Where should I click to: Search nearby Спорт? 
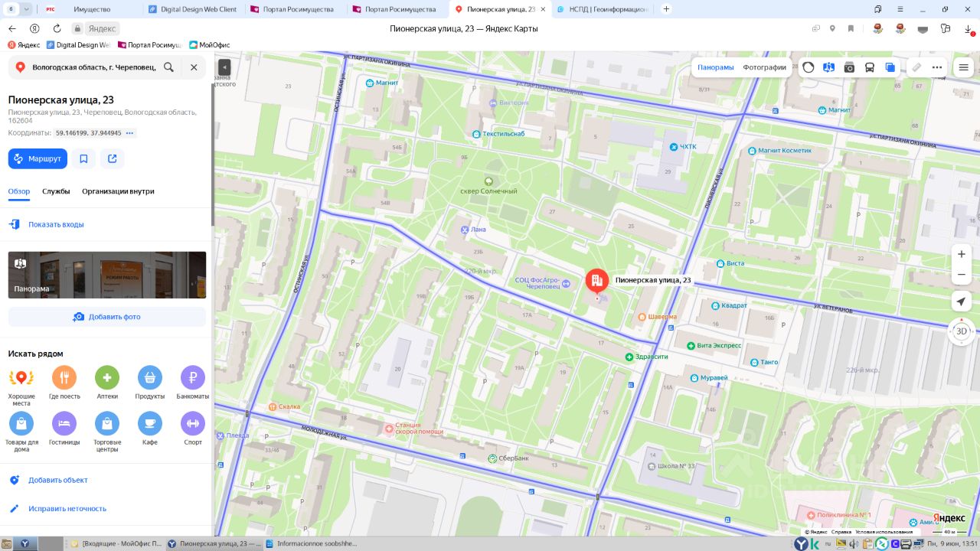pos(193,429)
